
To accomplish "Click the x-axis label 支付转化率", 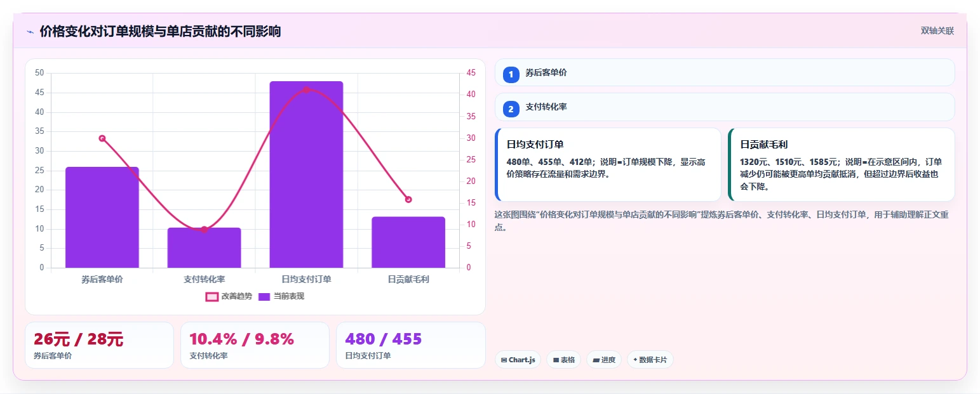I will pyautogui.click(x=204, y=279).
